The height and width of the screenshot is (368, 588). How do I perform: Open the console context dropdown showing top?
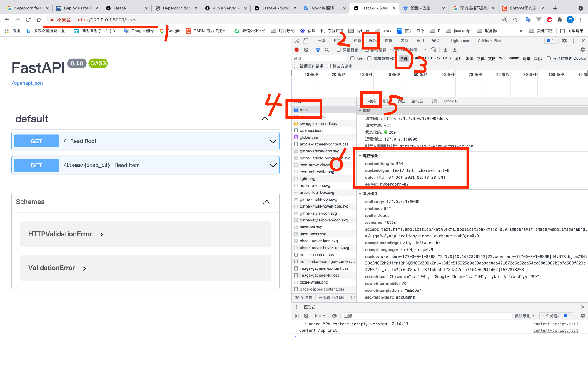pyautogui.click(x=320, y=316)
